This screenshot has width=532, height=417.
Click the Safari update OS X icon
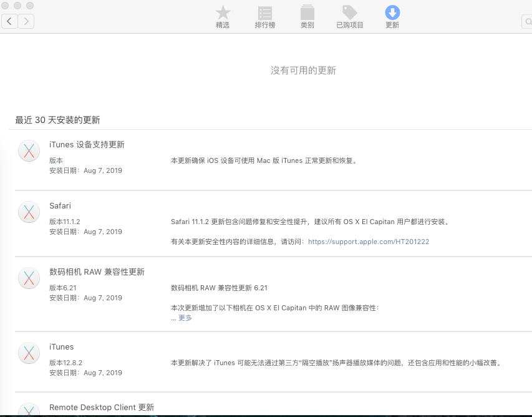pyautogui.click(x=29, y=212)
